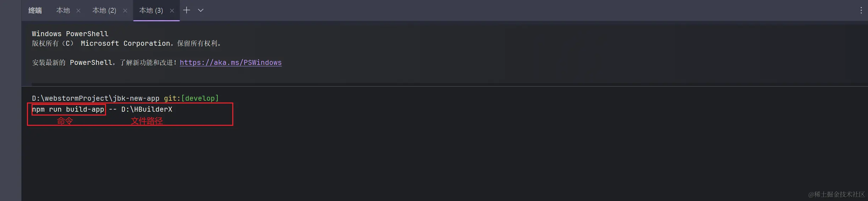
Task: Click the red 文件路径 annotation label
Action: tap(147, 121)
